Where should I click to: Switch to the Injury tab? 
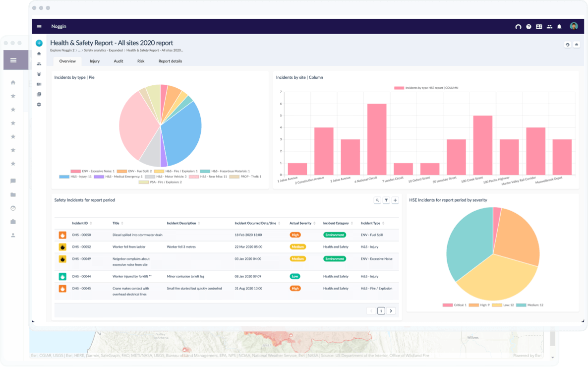point(95,61)
